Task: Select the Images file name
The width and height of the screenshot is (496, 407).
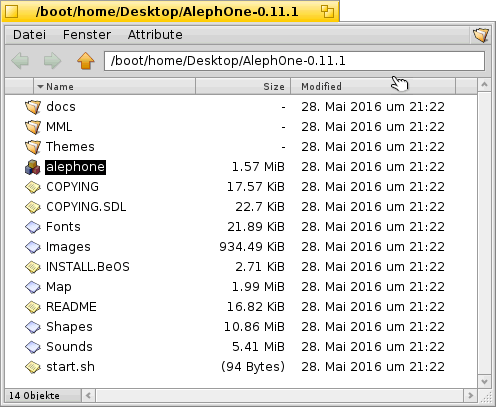Action: pyautogui.click(x=68, y=247)
